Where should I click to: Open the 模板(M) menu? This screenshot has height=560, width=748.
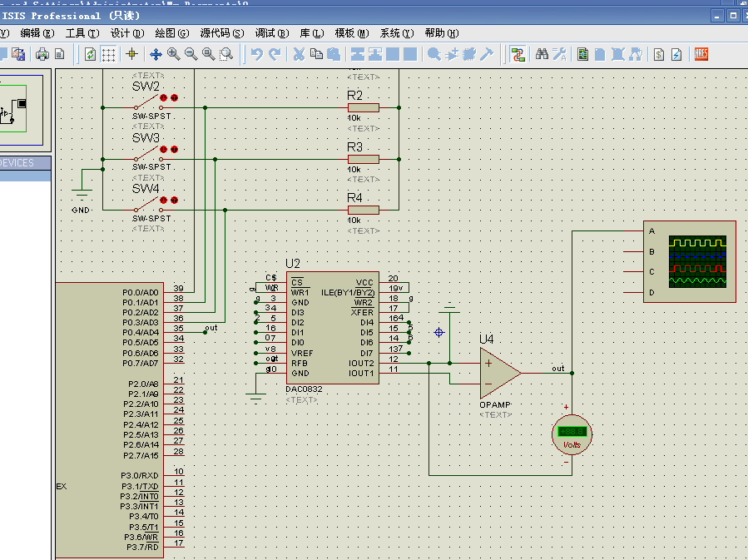coord(352,33)
